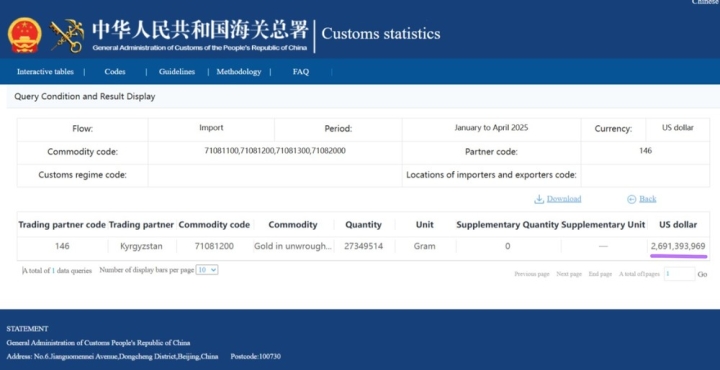Screen dimensions: 720x370
Task: Click the underlined 2,691,393,969 value
Action: coord(678,247)
